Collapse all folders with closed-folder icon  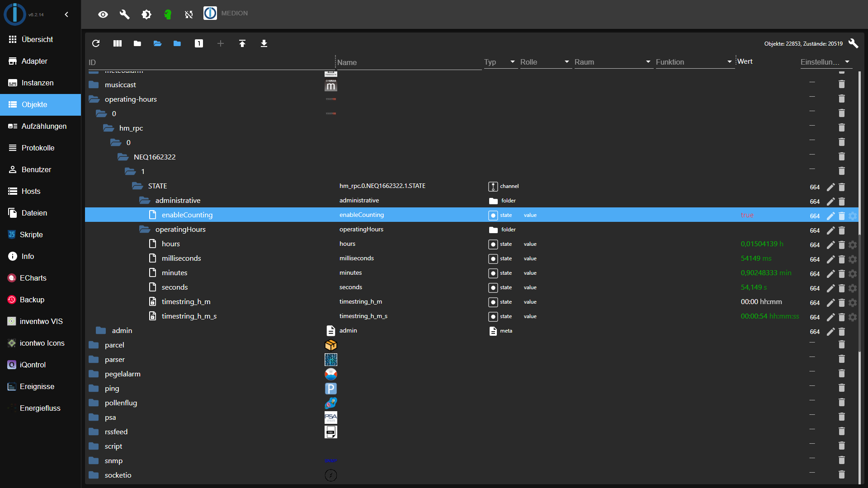click(x=137, y=43)
